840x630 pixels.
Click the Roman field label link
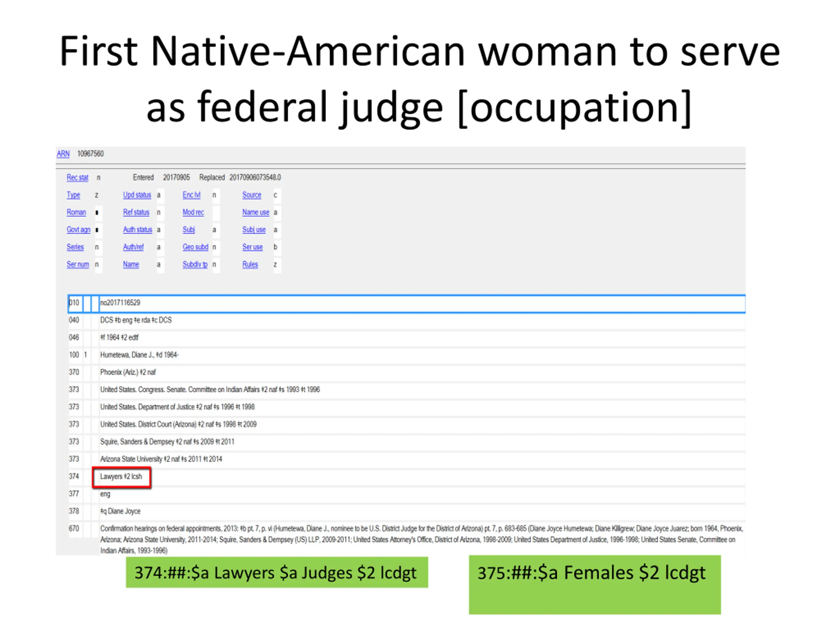(76, 212)
